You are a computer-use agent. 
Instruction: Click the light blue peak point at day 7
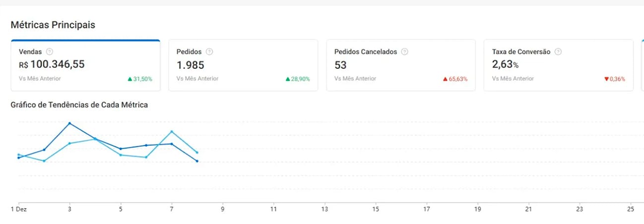pyautogui.click(x=172, y=131)
